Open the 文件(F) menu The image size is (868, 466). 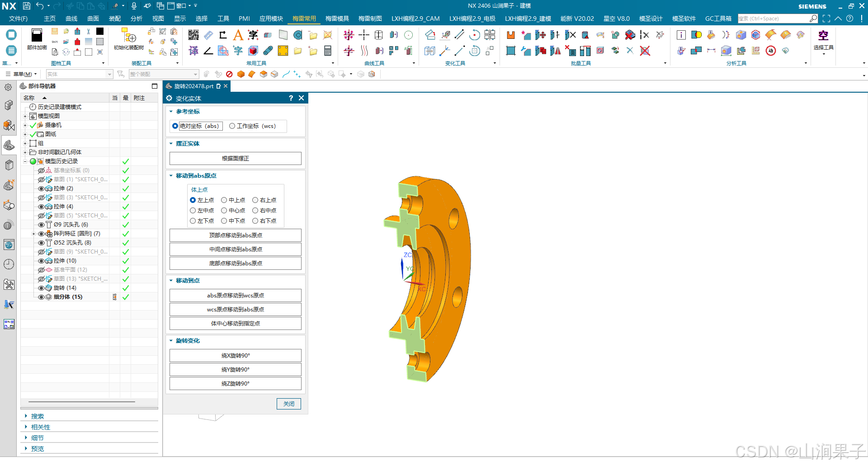click(x=18, y=19)
